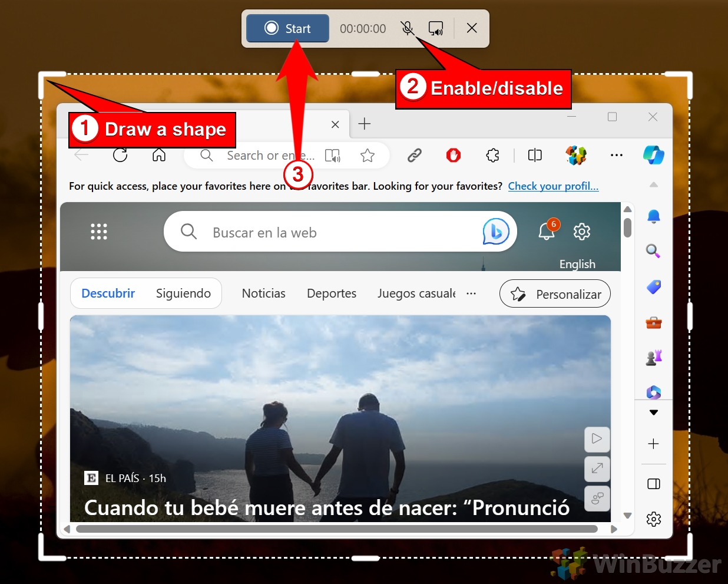Open the Noticias tab
728x584 pixels.
click(264, 293)
